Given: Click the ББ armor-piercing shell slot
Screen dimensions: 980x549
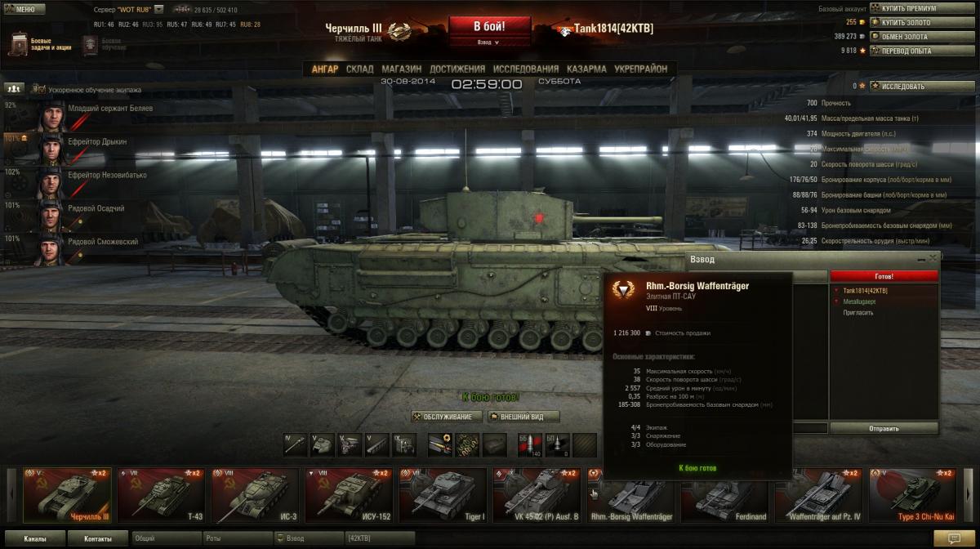Looking at the screenshot, I should click(531, 444).
